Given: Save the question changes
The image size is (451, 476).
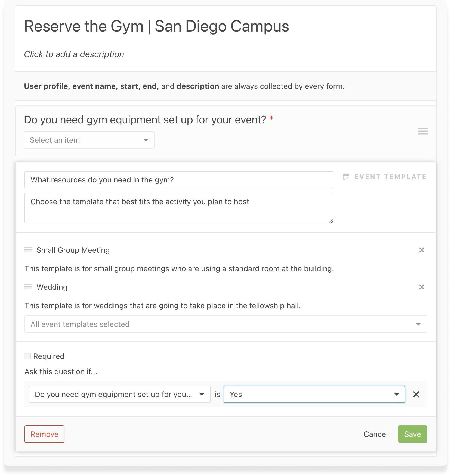Looking at the screenshot, I should click(x=412, y=434).
